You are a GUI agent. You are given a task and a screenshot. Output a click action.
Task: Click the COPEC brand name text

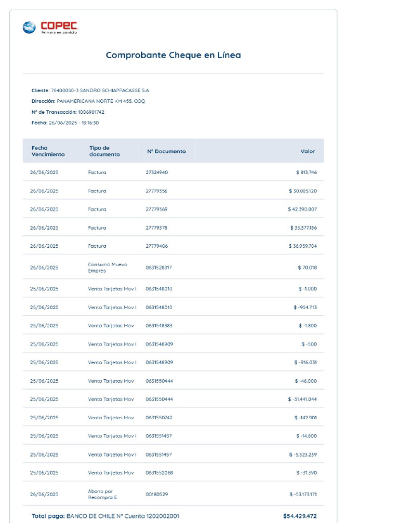click(x=59, y=25)
